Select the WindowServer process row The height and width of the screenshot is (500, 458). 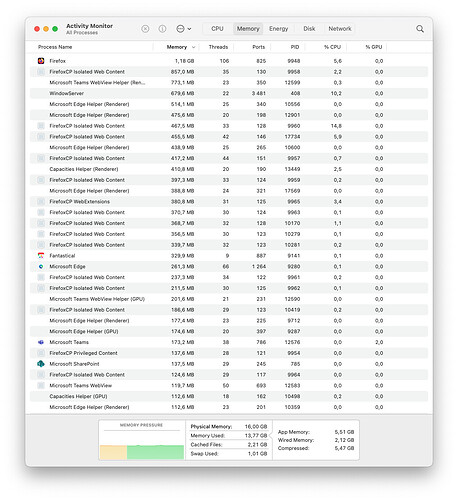coord(229,93)
